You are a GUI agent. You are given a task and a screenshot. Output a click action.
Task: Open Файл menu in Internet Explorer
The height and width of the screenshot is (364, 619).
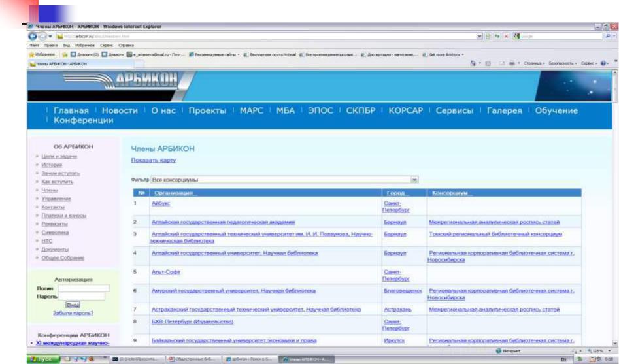tap(35, 45)
